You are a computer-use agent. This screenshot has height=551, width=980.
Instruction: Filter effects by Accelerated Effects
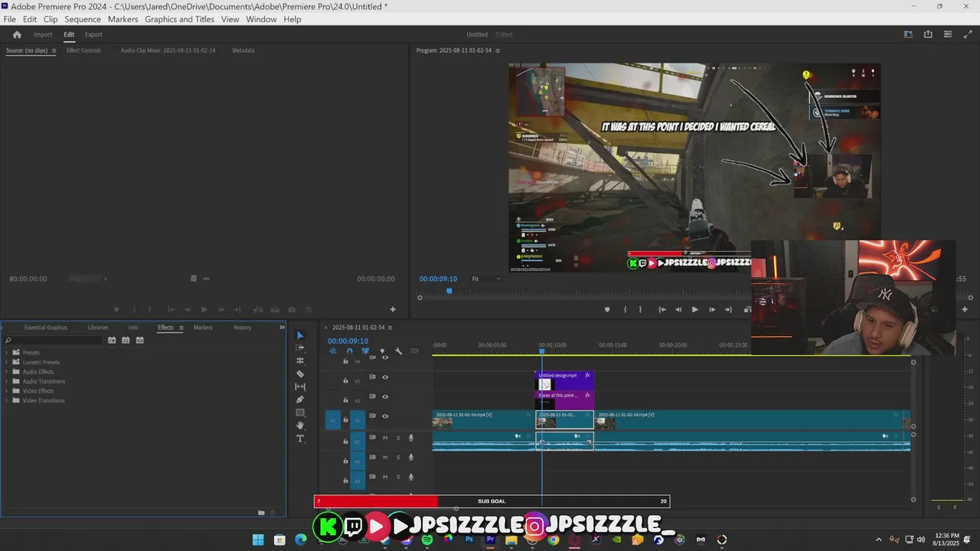[x=112, y=340]
